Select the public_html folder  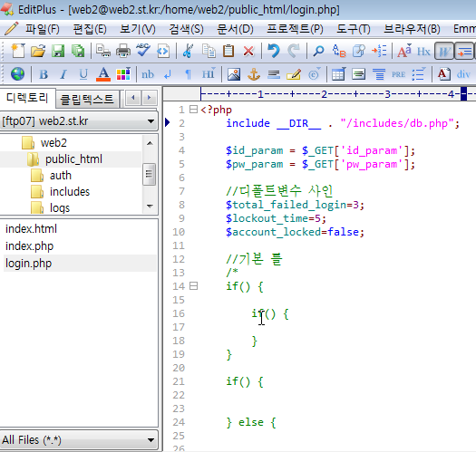click(73, 159)
